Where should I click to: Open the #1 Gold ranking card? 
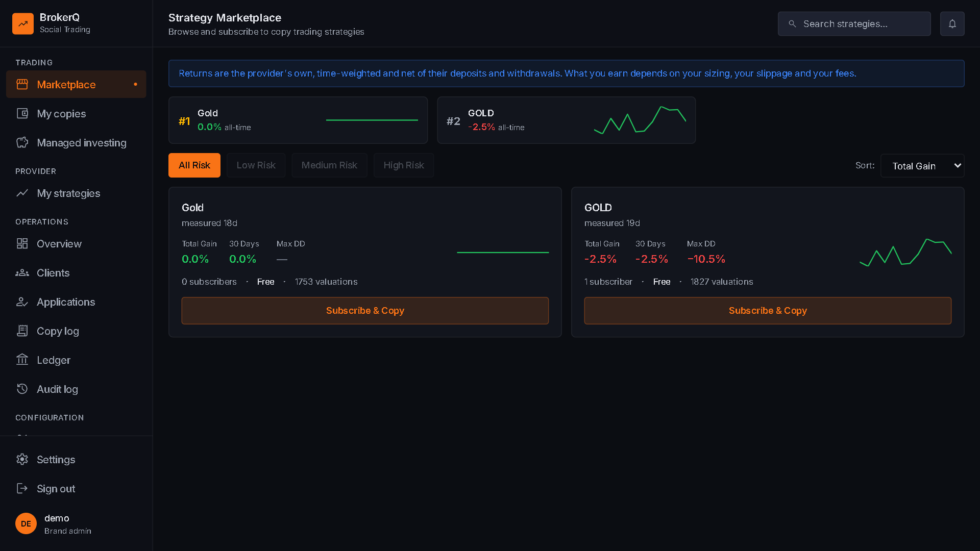[298, 120]
